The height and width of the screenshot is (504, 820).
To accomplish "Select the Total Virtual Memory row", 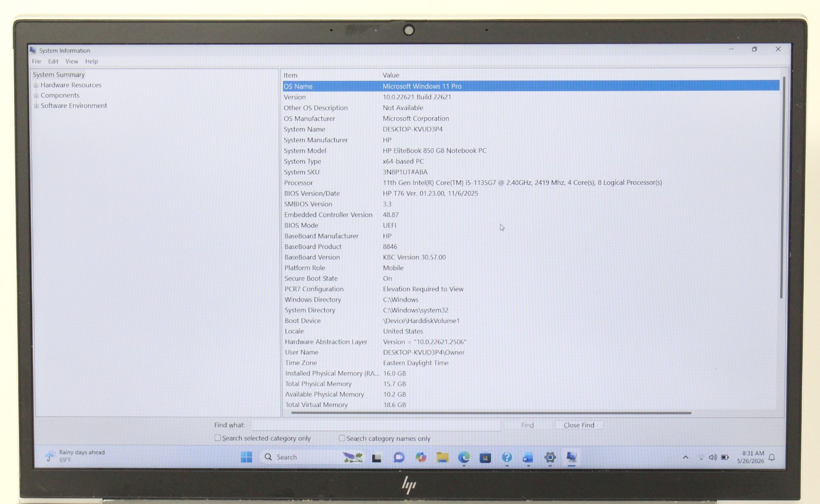I will coord(531,405).
